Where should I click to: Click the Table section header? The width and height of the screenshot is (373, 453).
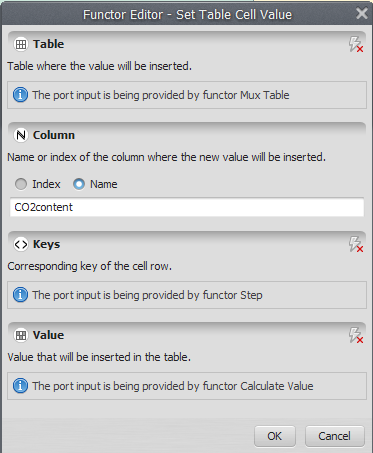coord(48,44)
